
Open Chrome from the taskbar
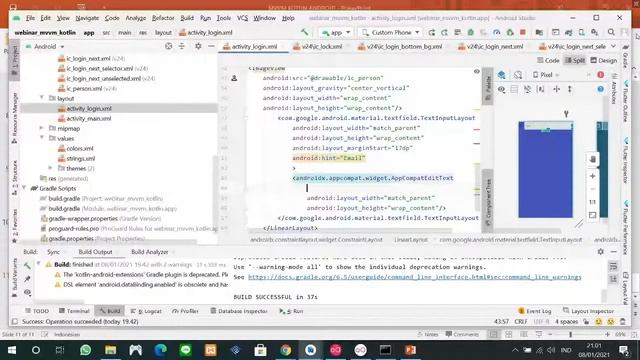click(x=286, y=350)
